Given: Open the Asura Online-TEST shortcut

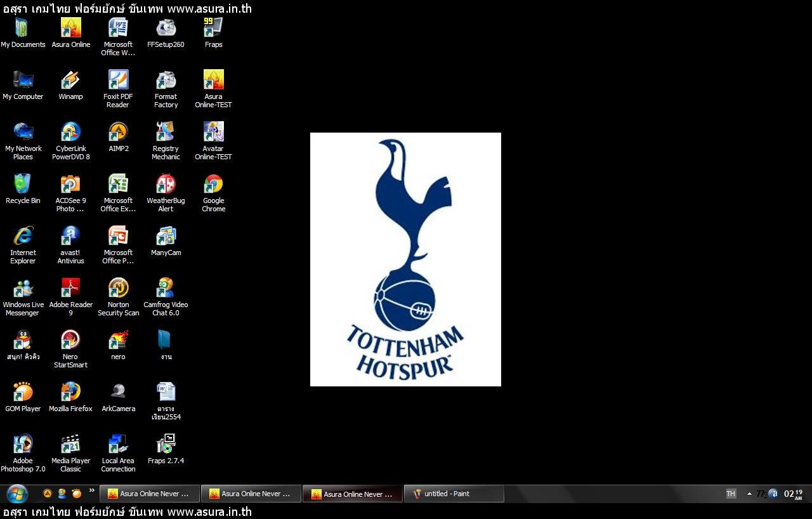Looking at the screenshot, I should click(x=213, y=89).
